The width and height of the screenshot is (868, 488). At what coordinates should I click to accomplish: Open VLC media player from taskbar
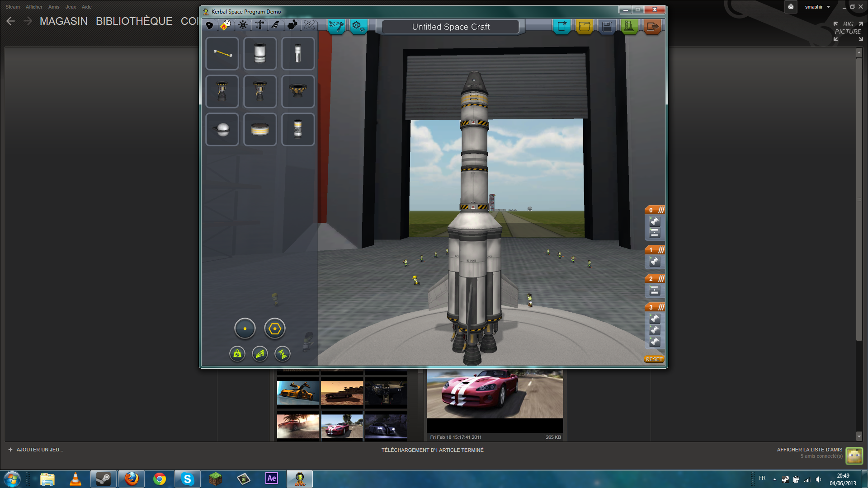[75, 479]
